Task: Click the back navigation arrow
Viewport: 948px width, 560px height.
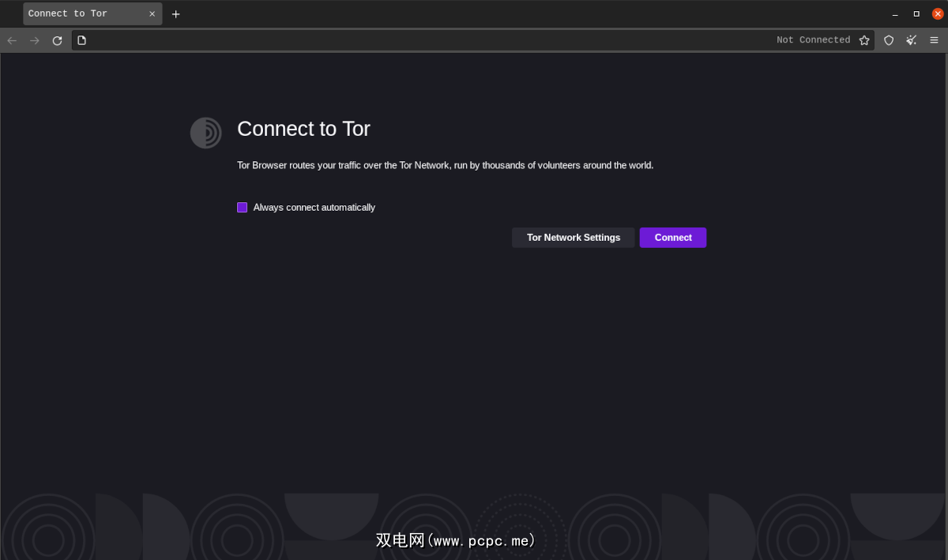Action: click(12, 40)
